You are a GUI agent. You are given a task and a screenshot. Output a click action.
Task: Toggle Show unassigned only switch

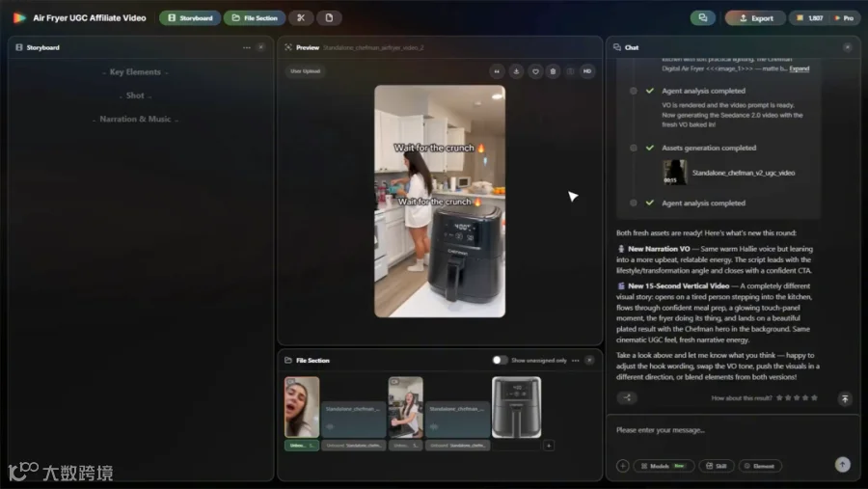499,360
